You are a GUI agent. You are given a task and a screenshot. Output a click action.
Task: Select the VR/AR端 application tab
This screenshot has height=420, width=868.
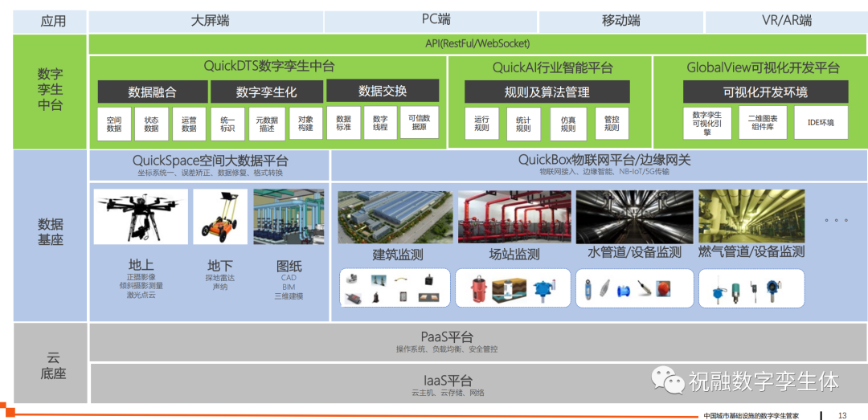tap(786, 21)
